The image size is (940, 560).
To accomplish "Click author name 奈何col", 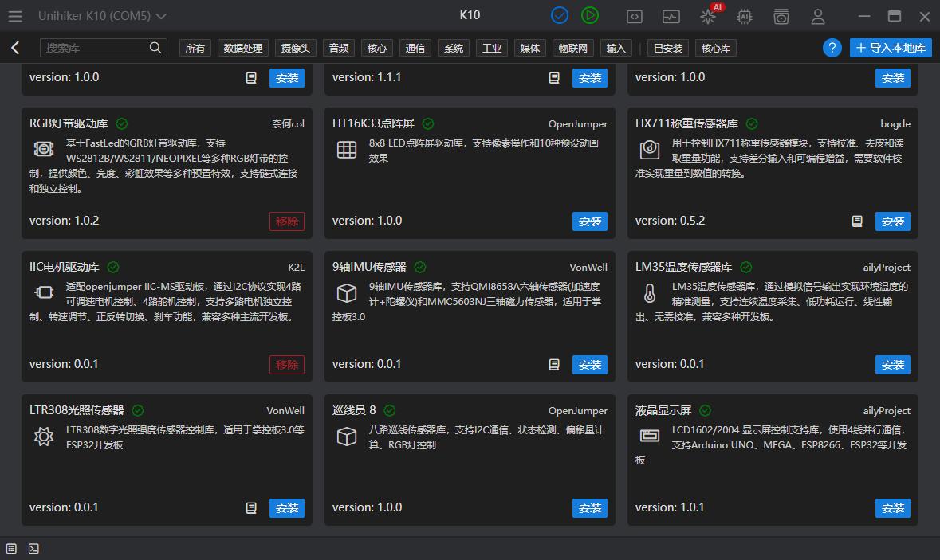I will [289, 124].
